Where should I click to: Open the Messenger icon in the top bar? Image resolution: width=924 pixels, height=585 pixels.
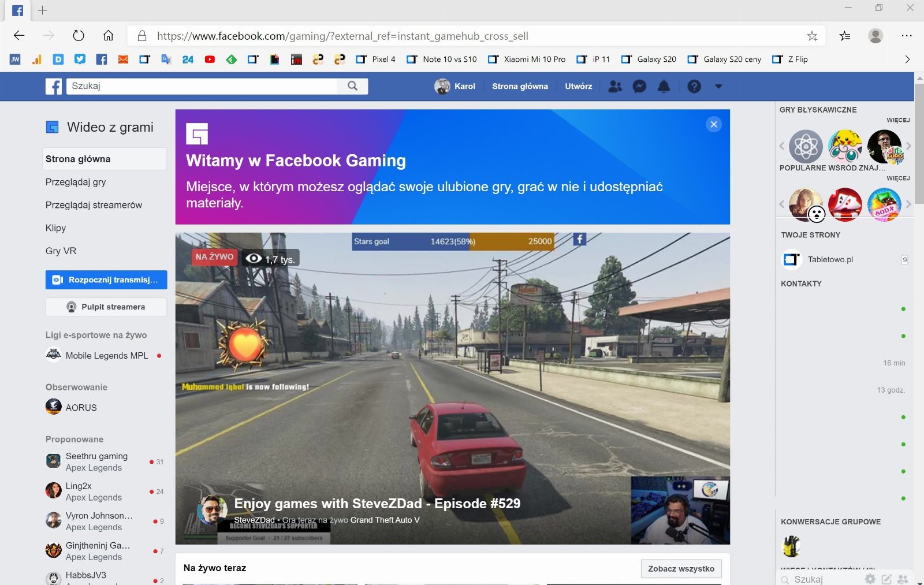click(x=639, y=87)
